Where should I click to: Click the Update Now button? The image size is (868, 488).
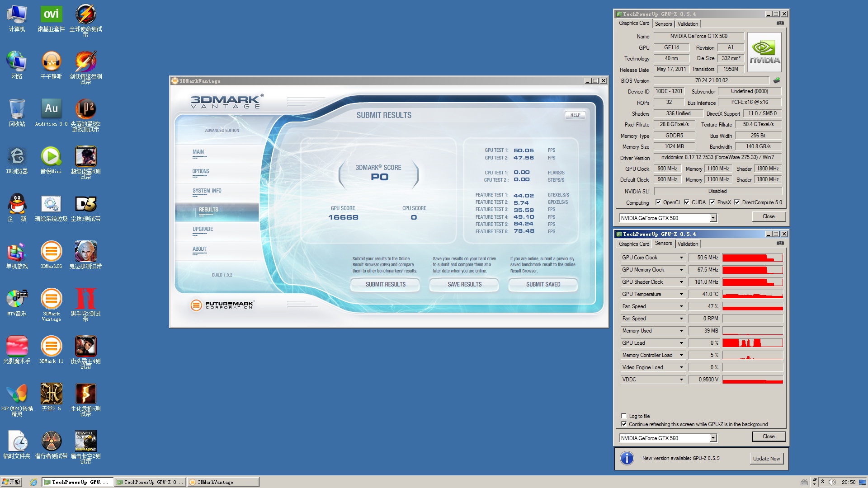[x=766, y=459]
